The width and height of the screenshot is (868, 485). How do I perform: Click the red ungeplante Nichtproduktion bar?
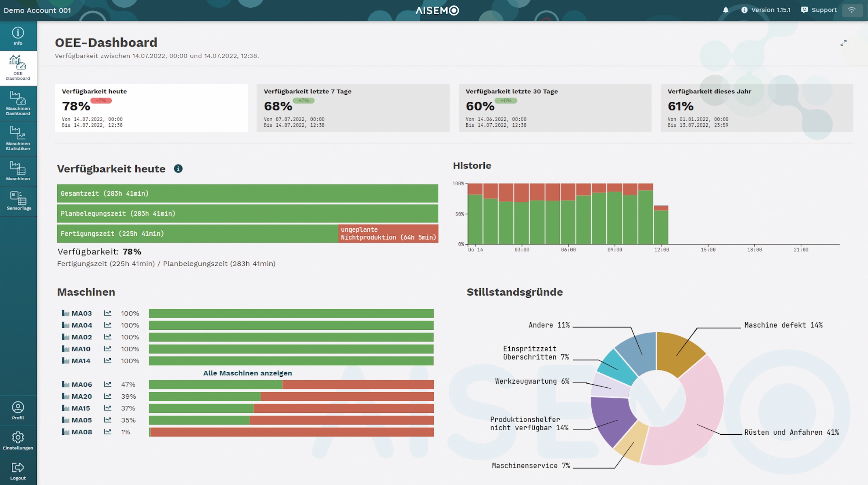[388, 234]
